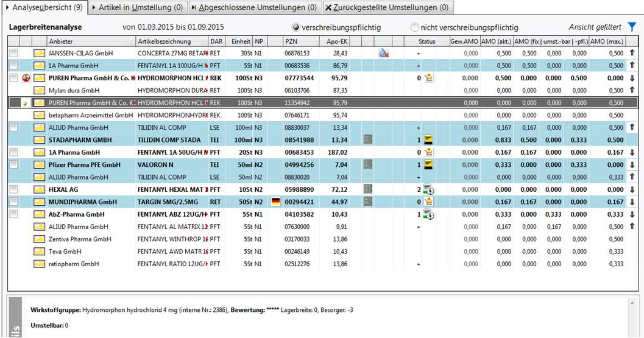Select betapharm Arzneimittel GmbH row

coord(323,115)
